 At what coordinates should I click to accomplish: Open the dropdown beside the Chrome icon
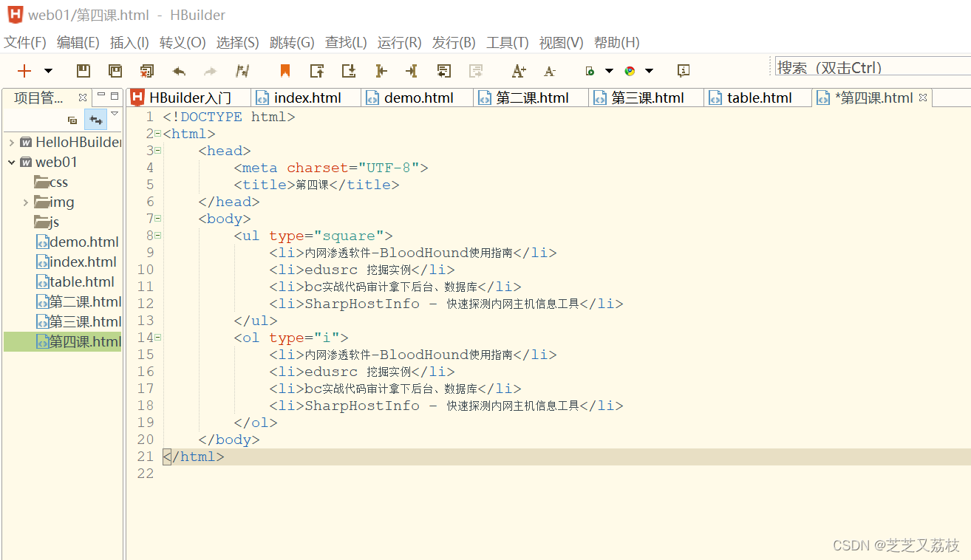point(649,71)
